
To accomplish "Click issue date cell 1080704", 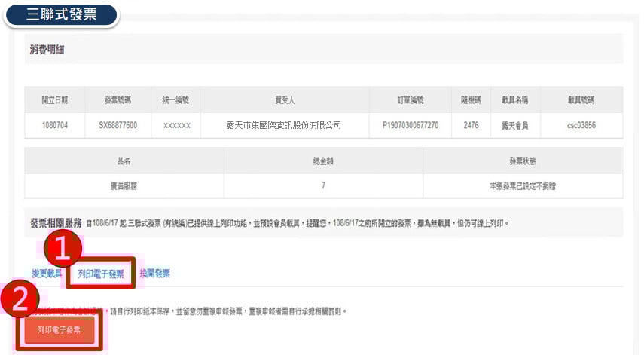I will [x=55, y=125].
